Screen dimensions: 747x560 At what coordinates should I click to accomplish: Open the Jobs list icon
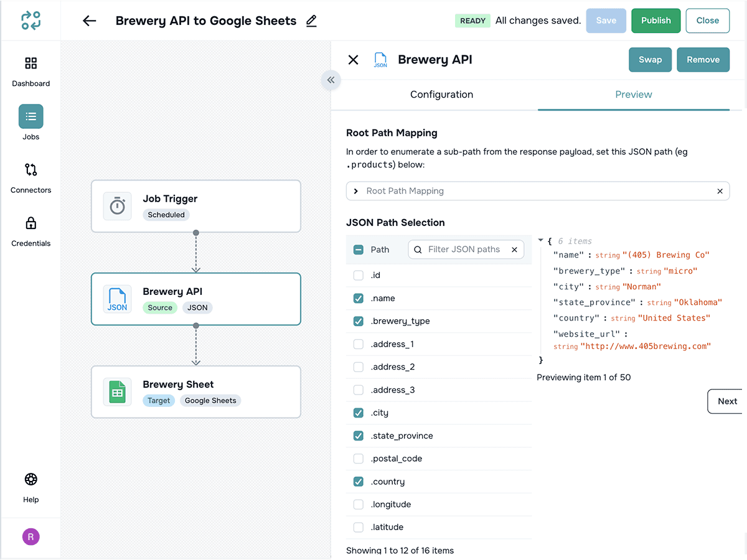tap(31, 116)
